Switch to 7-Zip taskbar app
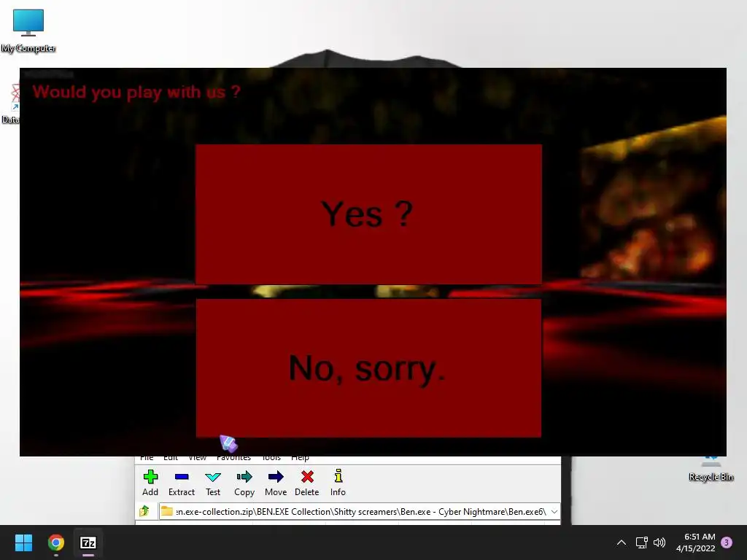Image resolution: width=747 pixels, height=560 pixels. point(88,542)
